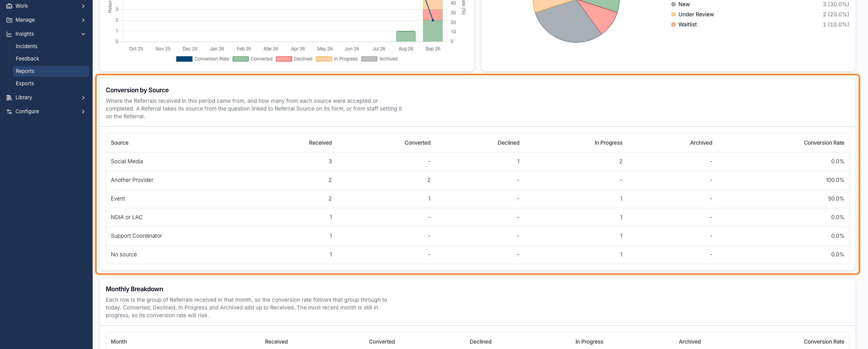
Task: Expand the Configure menu chevron
Action: point(83,111)
